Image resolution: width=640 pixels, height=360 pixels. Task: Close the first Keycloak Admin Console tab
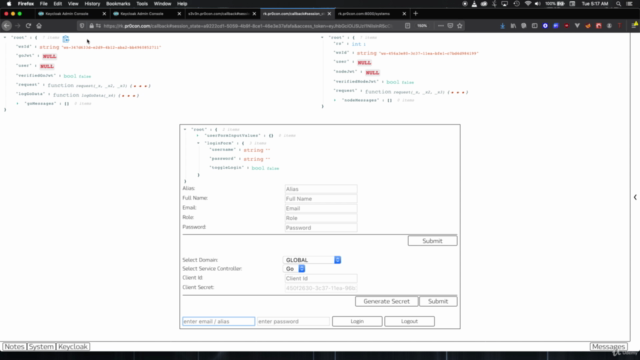click(x=104, y=13)
